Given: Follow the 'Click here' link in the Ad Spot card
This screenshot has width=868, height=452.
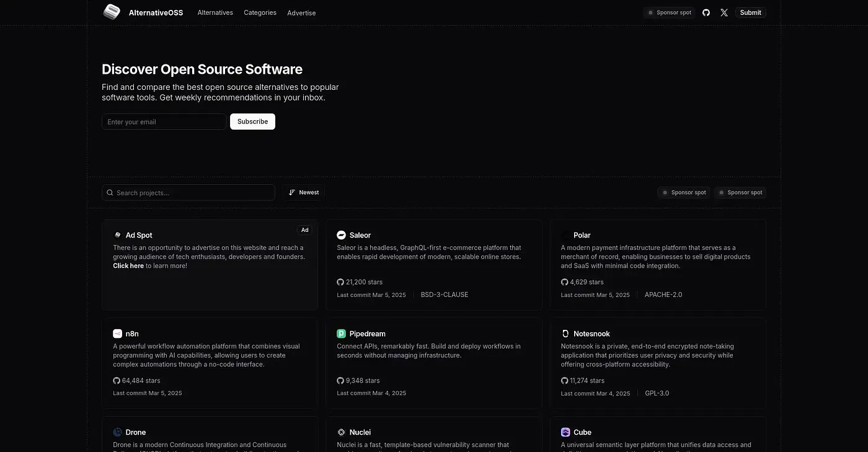Looking at the screenshot, I should click(128, 265).
